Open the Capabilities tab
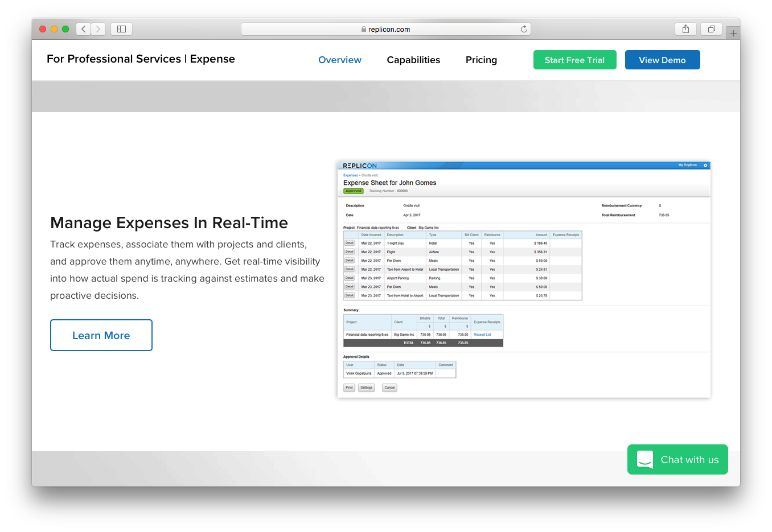 click(x=413, y=60)
